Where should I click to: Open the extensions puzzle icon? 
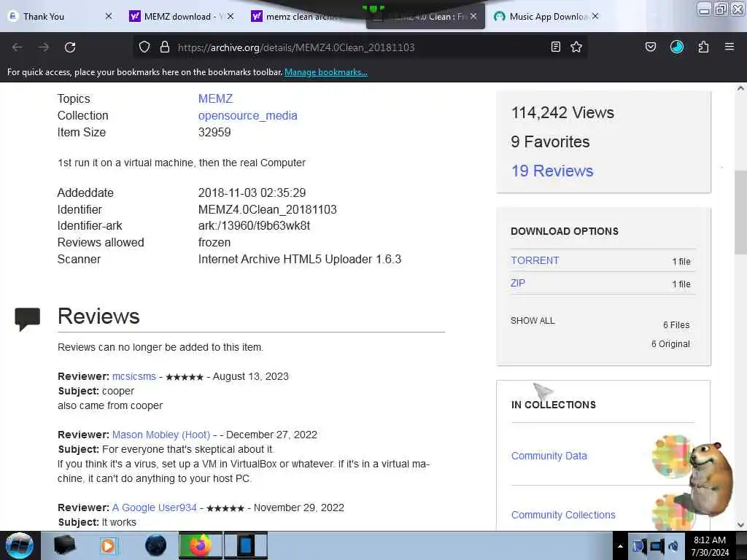(x=703, y=47)
